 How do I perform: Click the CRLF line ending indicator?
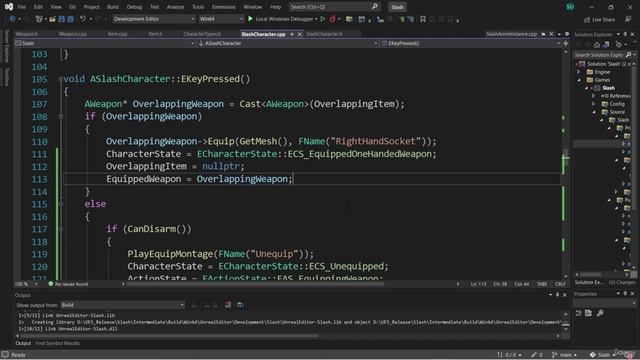[560, 284]
